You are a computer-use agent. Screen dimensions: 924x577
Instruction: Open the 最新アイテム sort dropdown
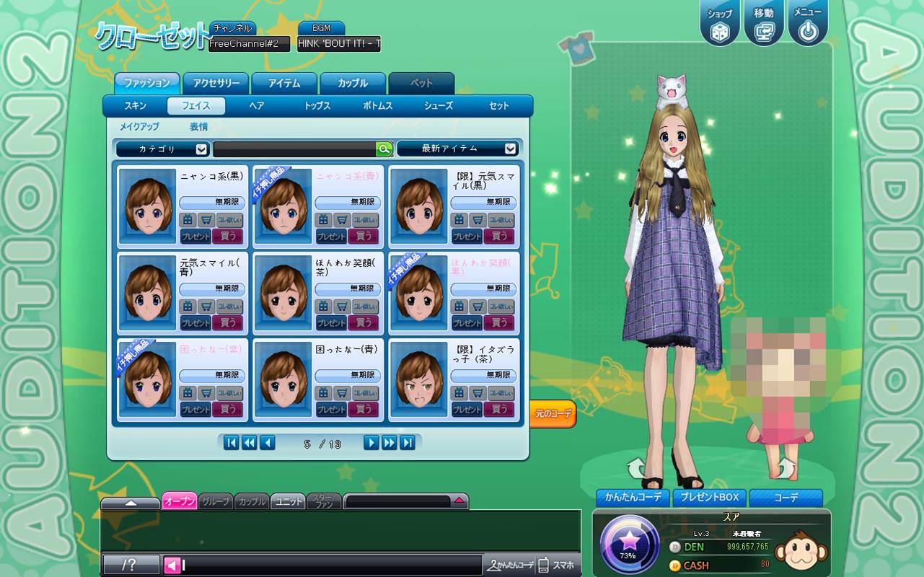(457, 149)
